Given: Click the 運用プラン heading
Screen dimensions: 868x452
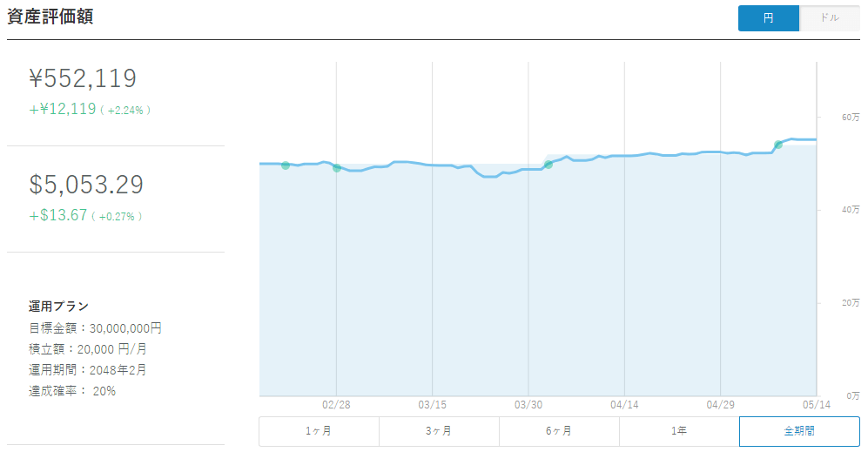Looking at the screenshot, I should click(x=58, y=307).
